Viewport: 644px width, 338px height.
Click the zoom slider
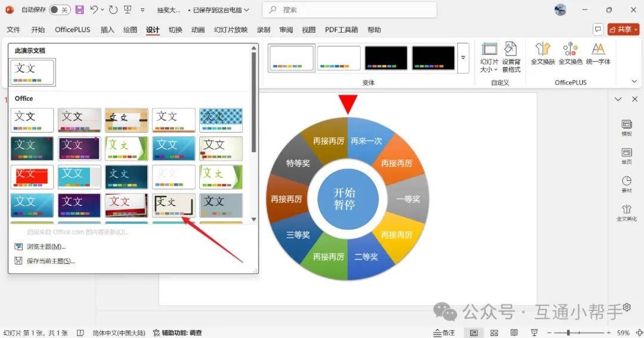579,333
